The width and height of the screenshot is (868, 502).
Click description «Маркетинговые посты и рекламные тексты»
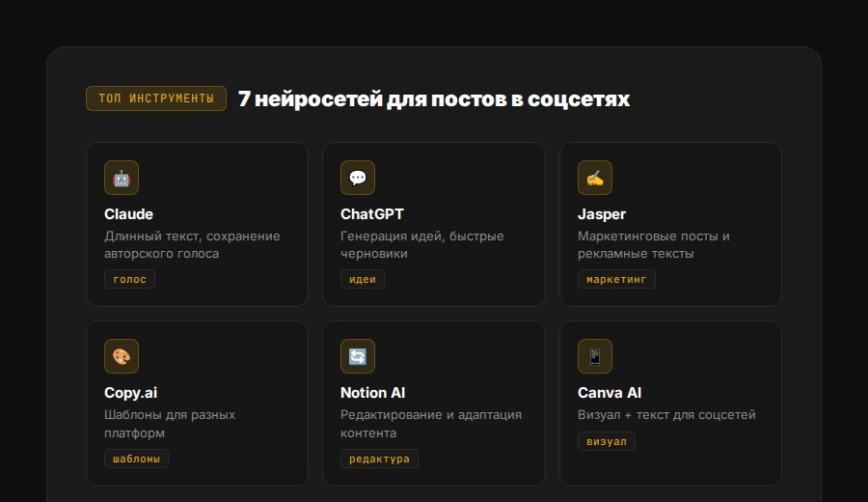[x=654, y=244]
